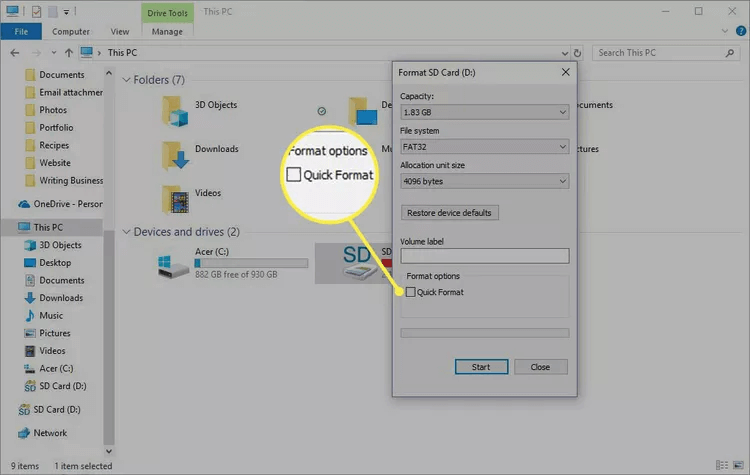Click the Volume label text field

tap(484, 256)
